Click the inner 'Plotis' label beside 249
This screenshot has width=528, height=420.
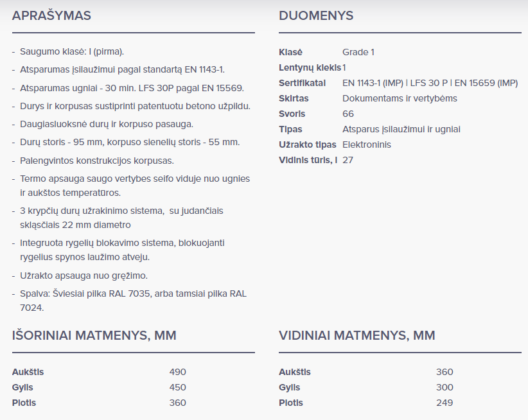point(291,403)
